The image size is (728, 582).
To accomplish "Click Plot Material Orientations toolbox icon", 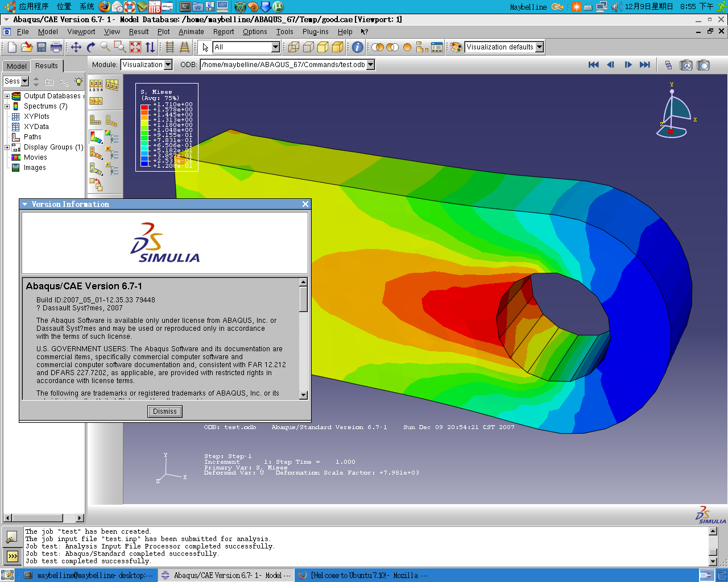I will pos(96,169).
